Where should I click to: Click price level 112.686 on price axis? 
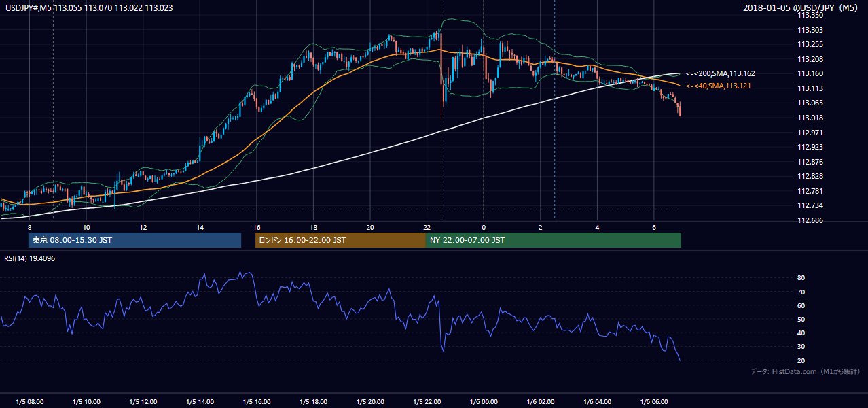point(810,220)
